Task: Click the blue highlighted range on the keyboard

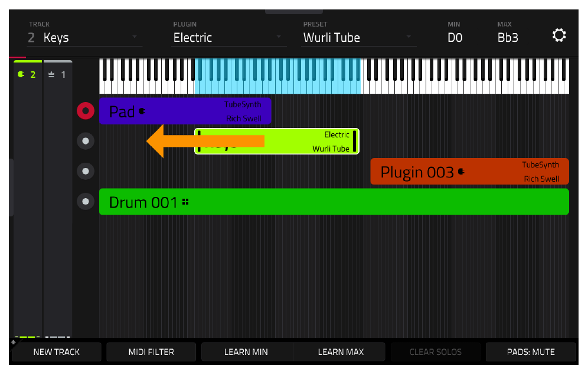Action: 277,76
